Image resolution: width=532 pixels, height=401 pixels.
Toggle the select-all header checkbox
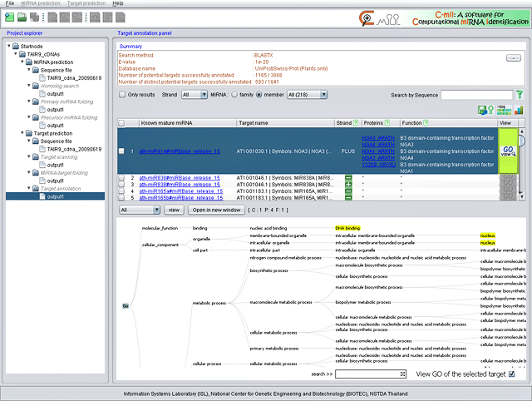[121, 123]
